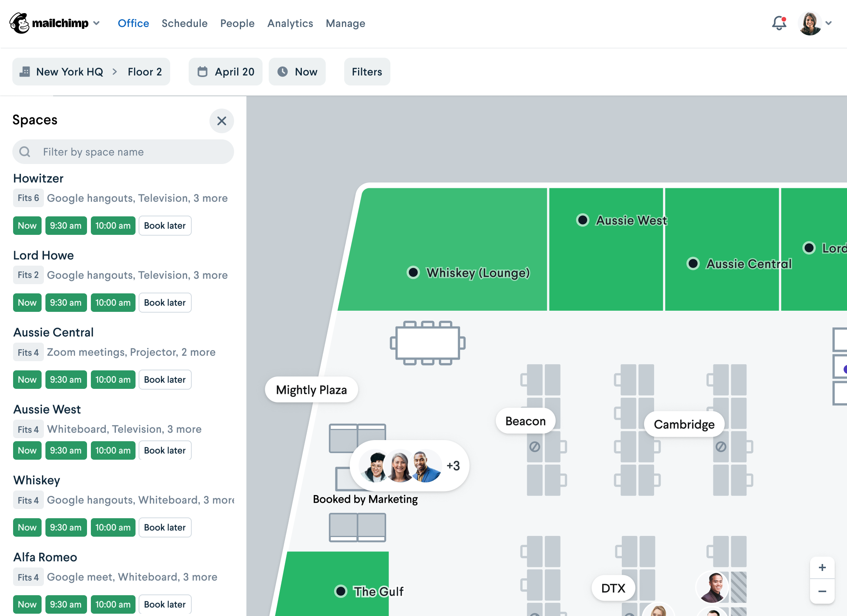The image size is (847, 616).
Task: Book Howitzer for 9:30 am
Action: (66, 226)
